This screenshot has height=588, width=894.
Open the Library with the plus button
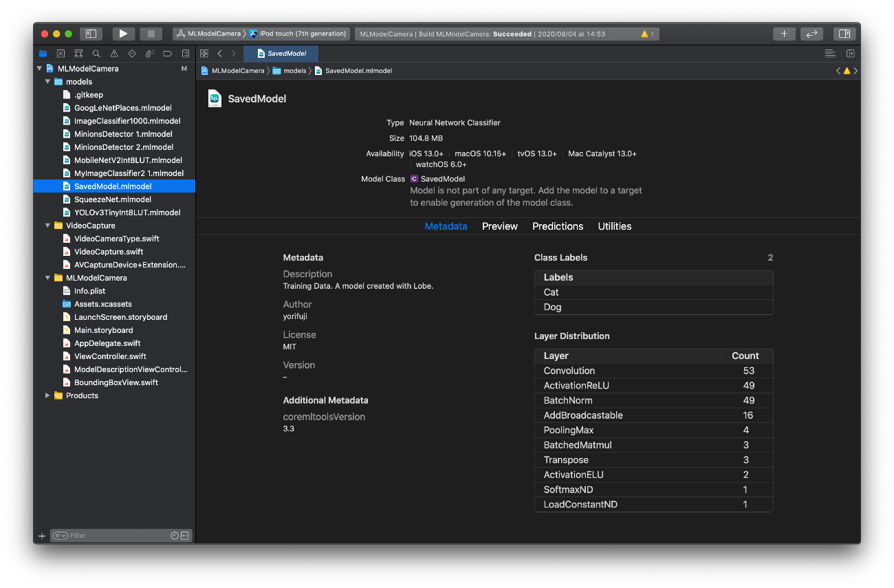point(784,34)
